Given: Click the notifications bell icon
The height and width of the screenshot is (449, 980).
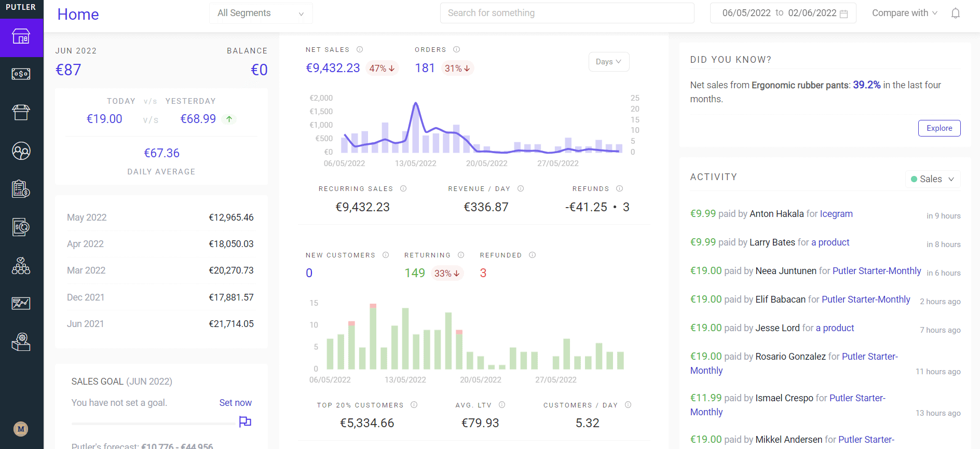Looking at the screenshot, I should coord(956,13).
